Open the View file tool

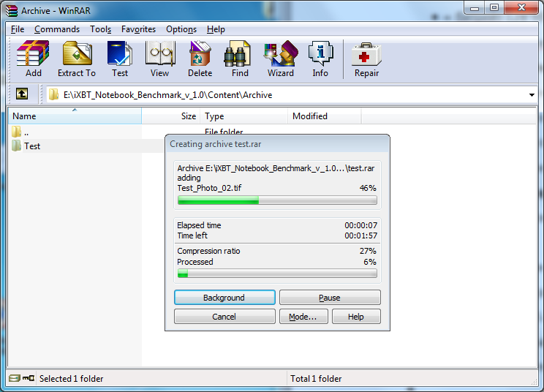point(159,59)
